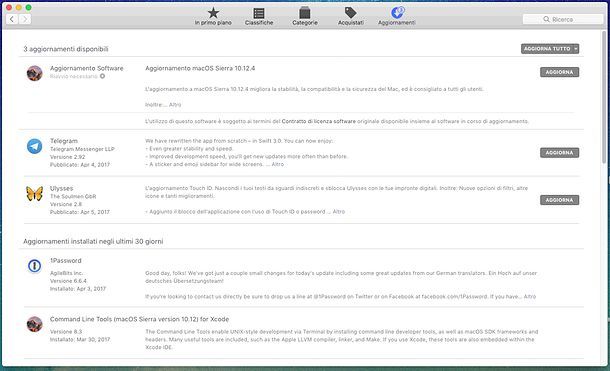This screenshot has height=371, width=610.
Task: Expand 'Altro' in the 1Password release notes
Action: (530, 296)
